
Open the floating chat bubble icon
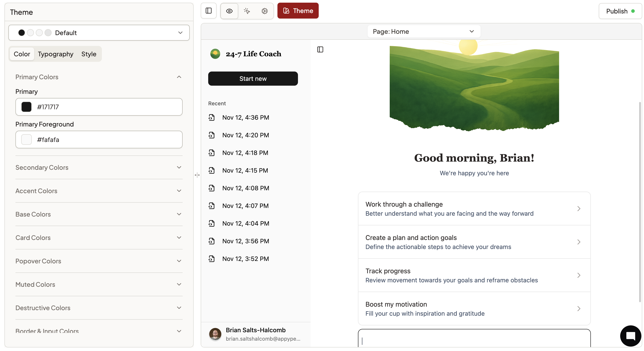click(x=630, y=336)
